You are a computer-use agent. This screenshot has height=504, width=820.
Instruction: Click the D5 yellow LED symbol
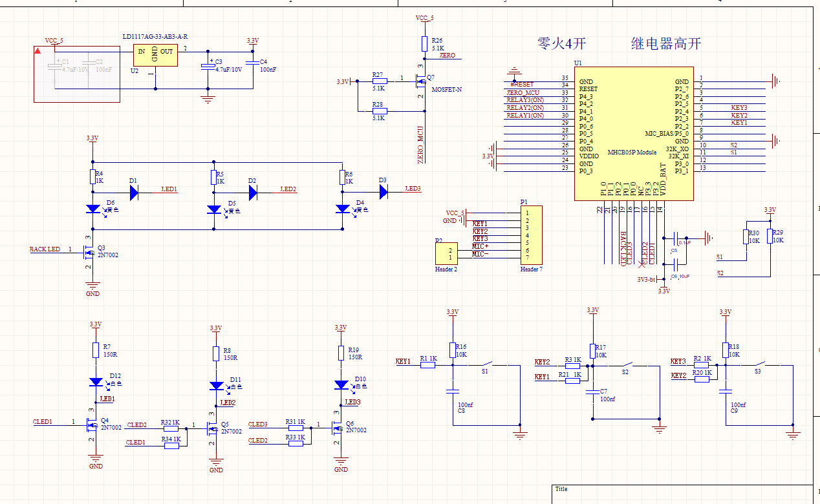[213, 209]
